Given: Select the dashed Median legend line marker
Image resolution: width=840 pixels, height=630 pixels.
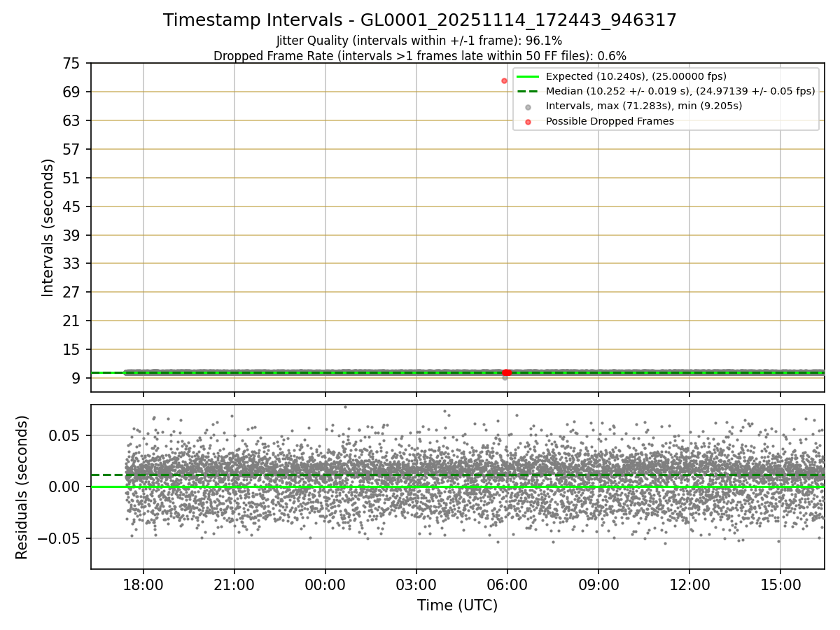Looking at the screenshot, I should point(528,91).
